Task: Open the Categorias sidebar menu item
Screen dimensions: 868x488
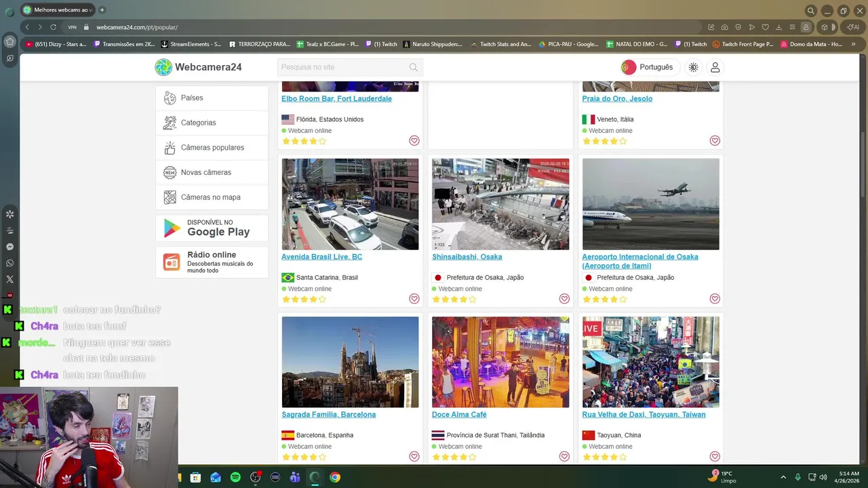Action: point(212,123)
